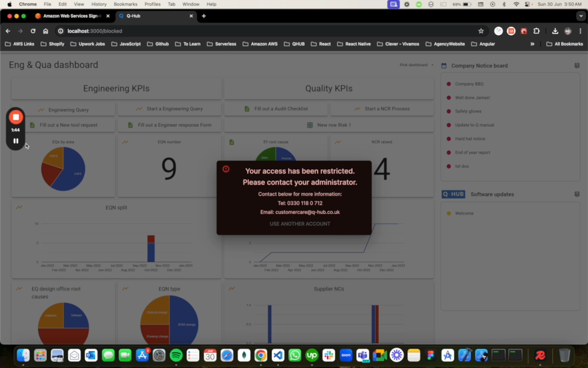The height and width of the screenshot is (368, 588).
Task: Open Slack from the Dock
Action: click(x=329, y=355)
